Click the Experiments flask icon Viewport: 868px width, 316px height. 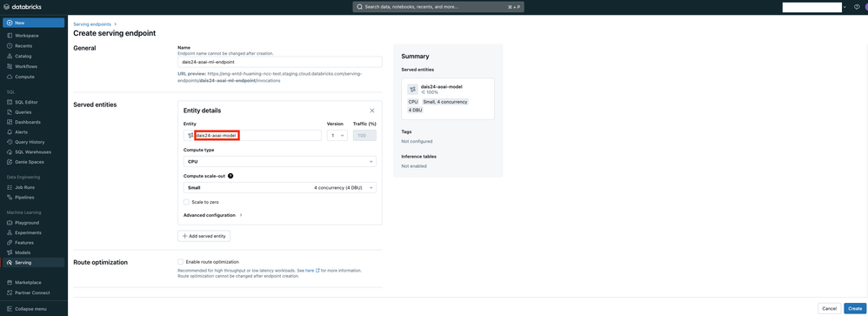[10, 232]
